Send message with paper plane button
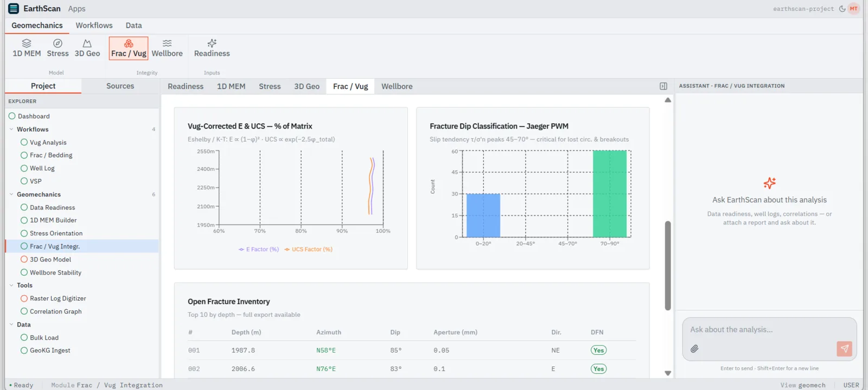This screenshot has width=868, height=390. (844, 349)
